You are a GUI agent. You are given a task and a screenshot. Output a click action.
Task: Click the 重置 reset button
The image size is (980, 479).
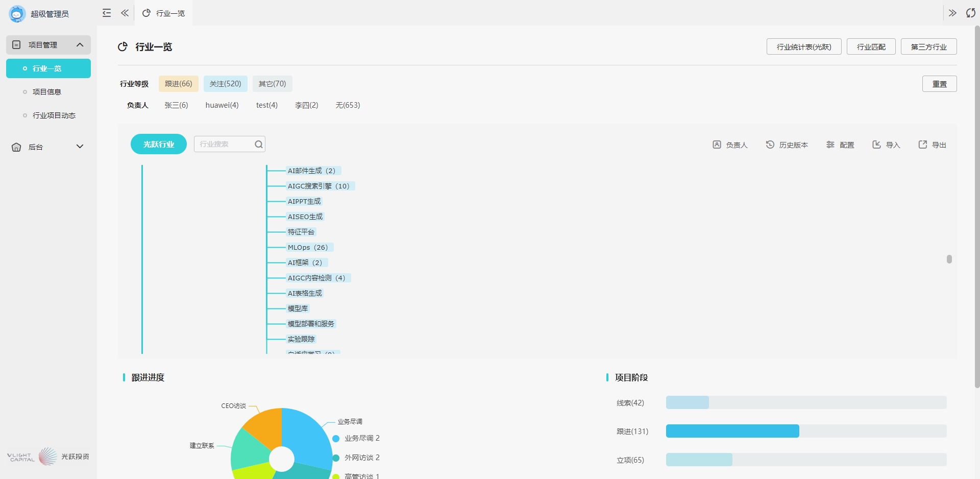(x=939, y=84)
